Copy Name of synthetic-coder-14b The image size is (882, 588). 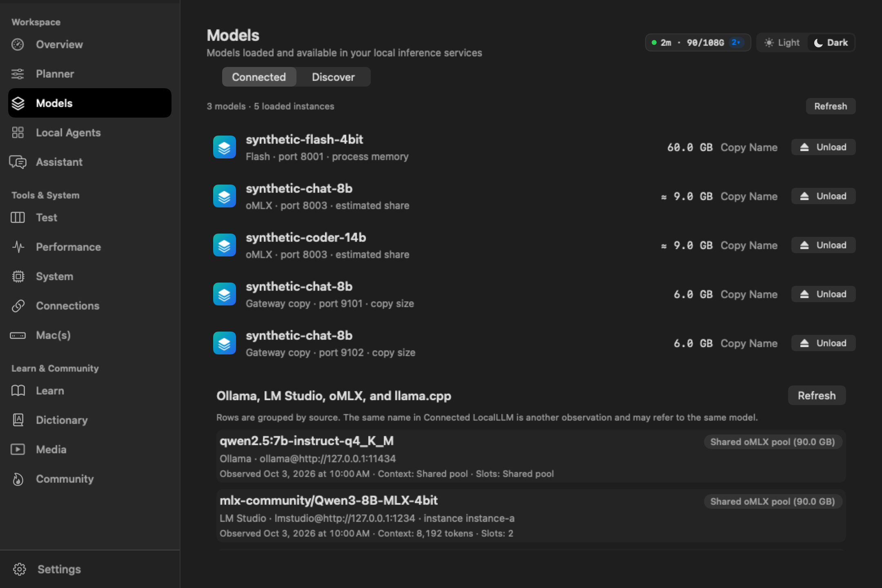click(749, 245)
